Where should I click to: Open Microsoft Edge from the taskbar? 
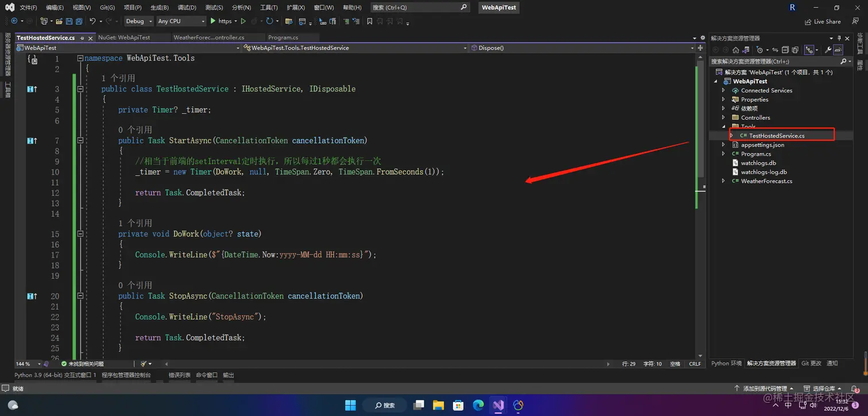tap(478, 405)
